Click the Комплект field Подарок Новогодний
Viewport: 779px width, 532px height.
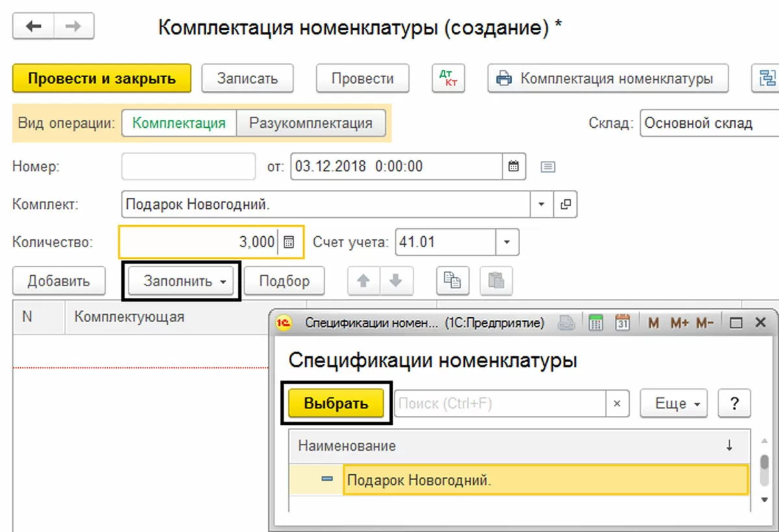pos(326,204)
